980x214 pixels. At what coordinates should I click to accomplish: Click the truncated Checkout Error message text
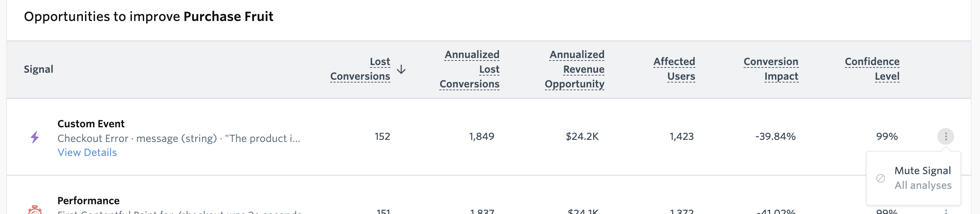click(179, 138)
